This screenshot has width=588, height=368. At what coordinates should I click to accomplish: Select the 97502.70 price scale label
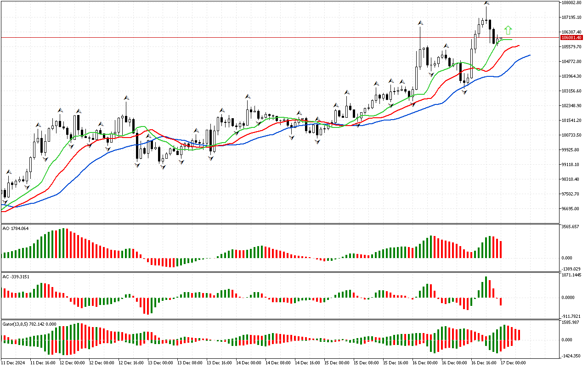pyautogui.click(x=571, y=194)
